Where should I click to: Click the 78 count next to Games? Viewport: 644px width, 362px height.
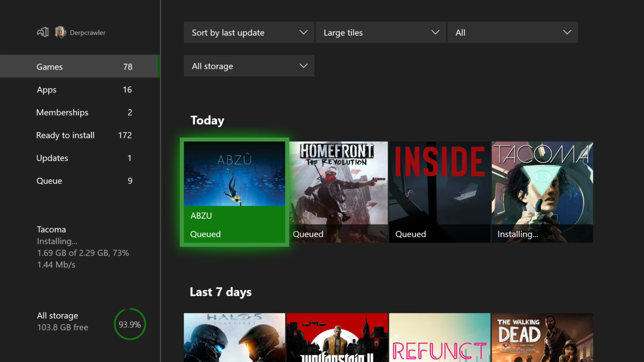click(x=128, y=67)
